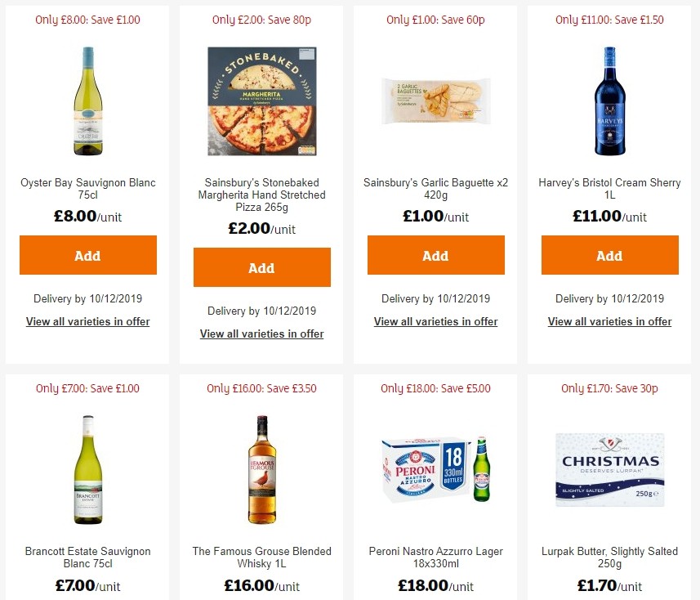
Task: Open the Peroni Nastro Azzurro Lager image
Action: 435,470
